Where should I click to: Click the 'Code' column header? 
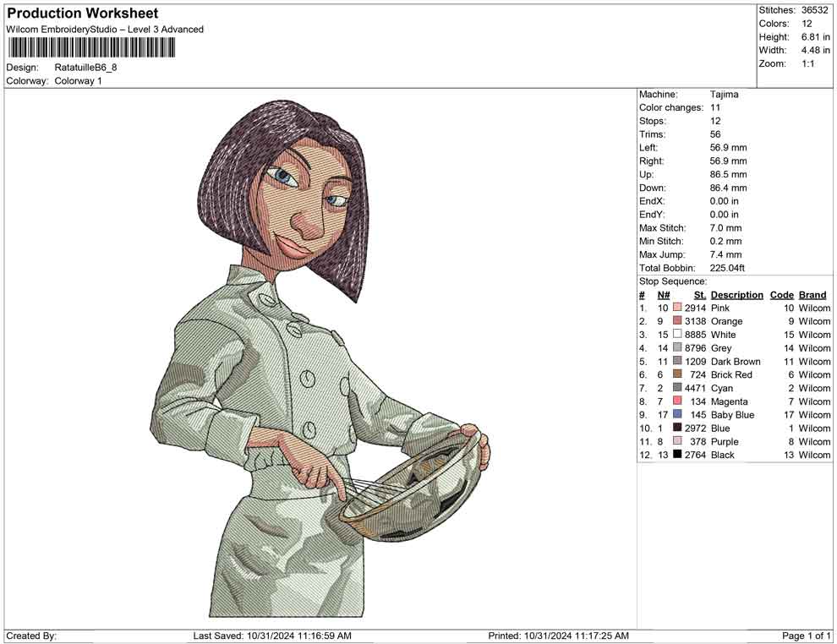pyautogui.click(x=781, y=294)
